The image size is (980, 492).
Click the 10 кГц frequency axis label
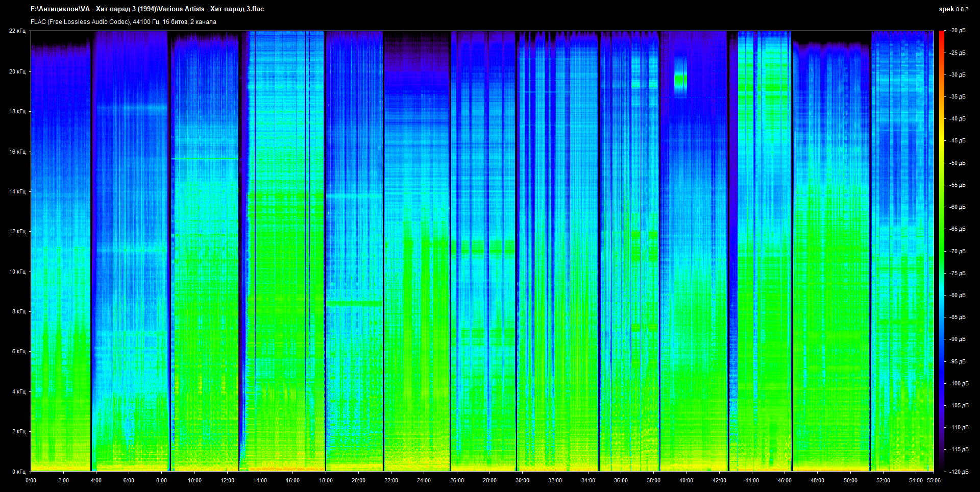point(17,272)
